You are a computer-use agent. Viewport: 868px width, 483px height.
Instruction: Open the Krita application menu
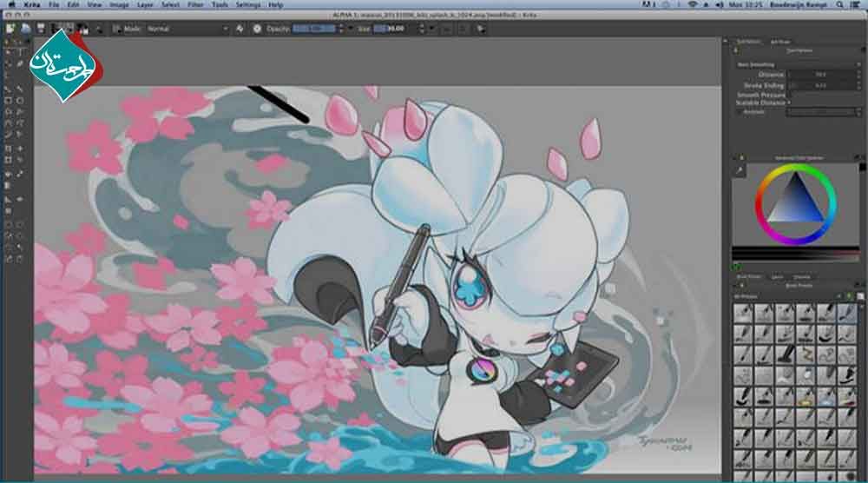coord(31,4)
